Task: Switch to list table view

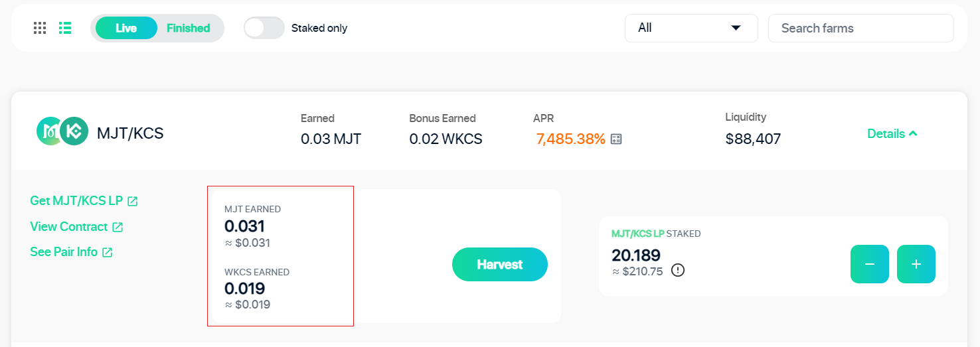Action: coord(65,28)
